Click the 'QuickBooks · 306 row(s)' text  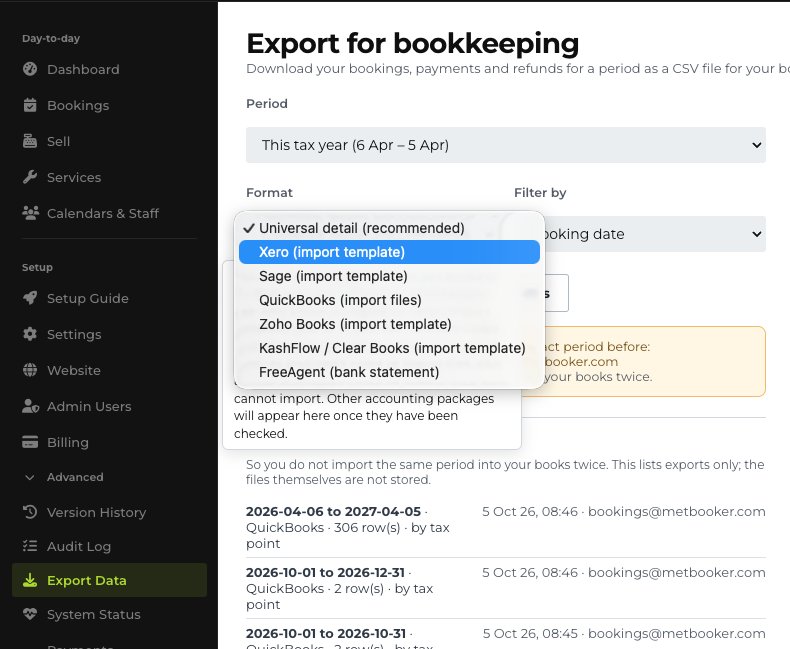point(323,528)
